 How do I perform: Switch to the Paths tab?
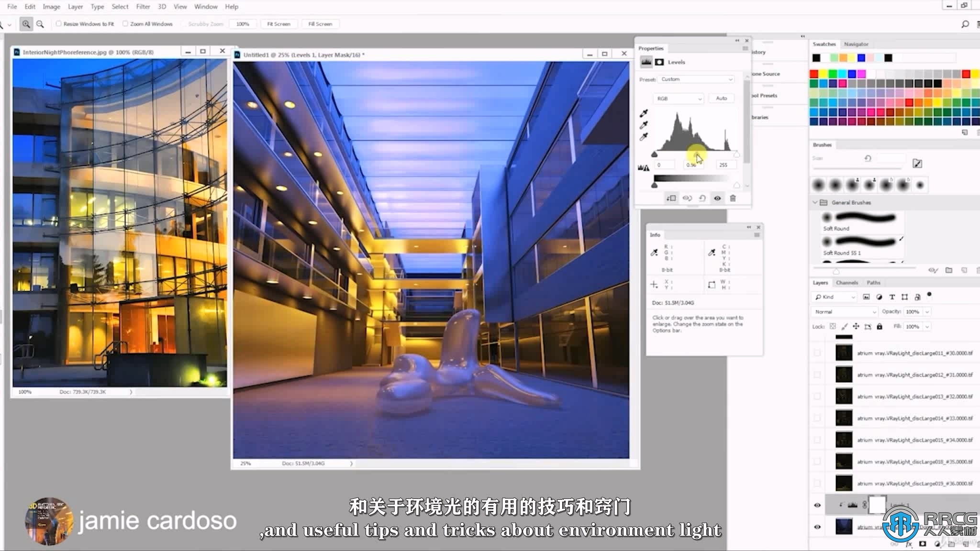(873, 283)
